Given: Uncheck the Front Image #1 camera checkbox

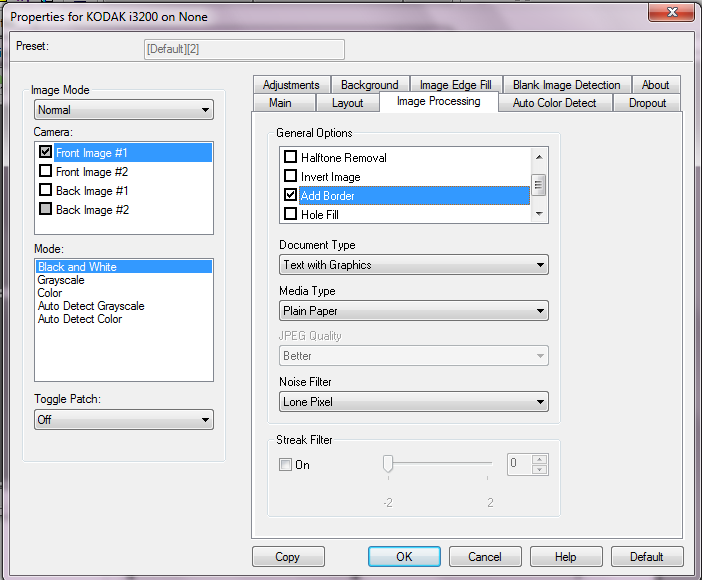Looking at the screenshot, I should (45, 151).
